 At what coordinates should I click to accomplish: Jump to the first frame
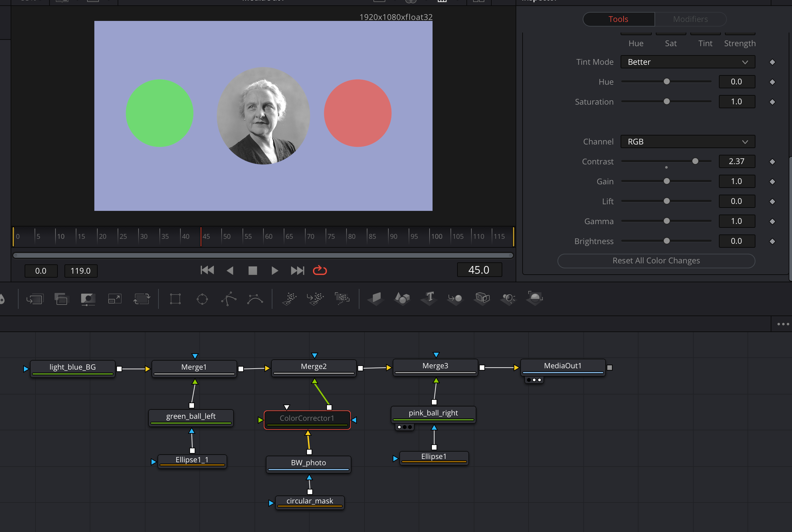pyautogui.click(x=207, y=270)
